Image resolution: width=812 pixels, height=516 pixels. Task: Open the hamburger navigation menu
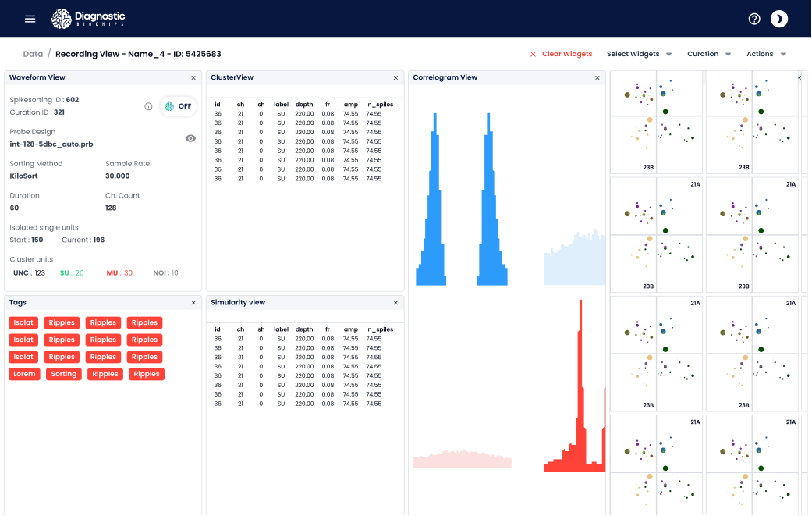(x=30, y=19)
